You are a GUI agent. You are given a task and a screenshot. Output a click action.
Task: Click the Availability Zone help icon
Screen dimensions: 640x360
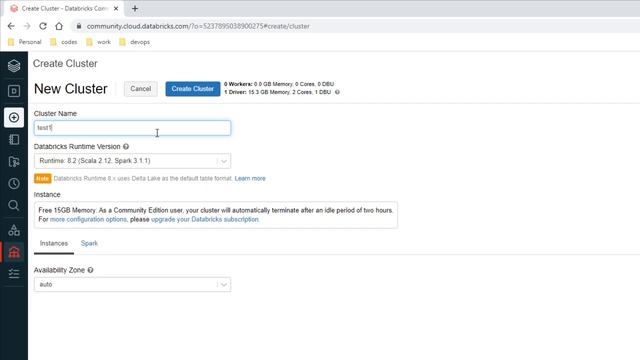click(90, 270)
